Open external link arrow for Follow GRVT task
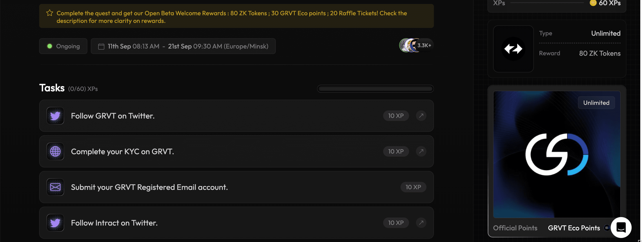 click(x=421, y=116)
